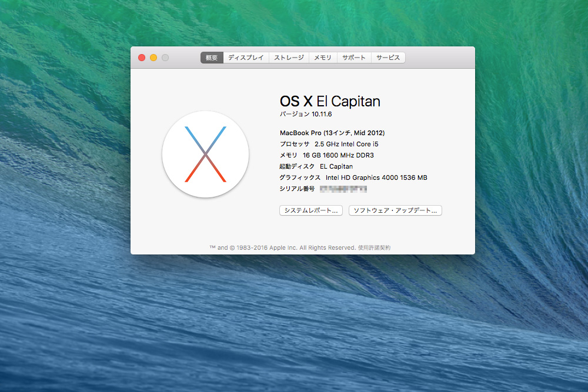Click the blurred serial number value
This screenshot has width=588, height=392.
(x=343, y=189)
